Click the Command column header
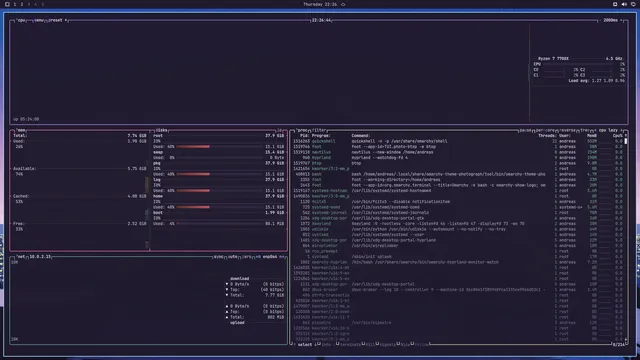The image size is (640, 360). 361,136
